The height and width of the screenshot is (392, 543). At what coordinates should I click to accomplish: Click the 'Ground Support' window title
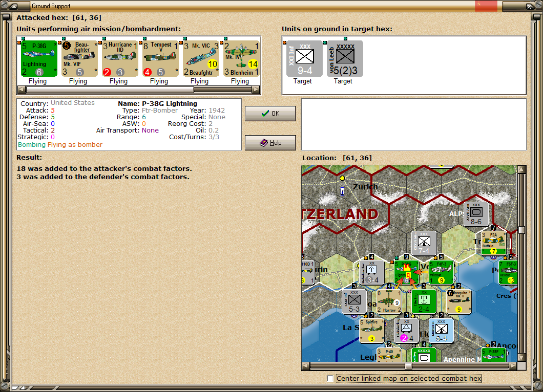(51, 6)
